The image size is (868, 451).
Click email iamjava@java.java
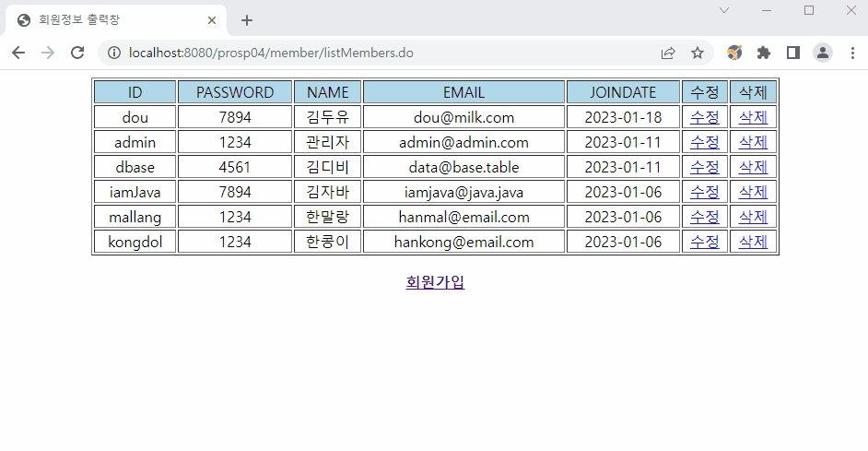(x=463, y=192)
